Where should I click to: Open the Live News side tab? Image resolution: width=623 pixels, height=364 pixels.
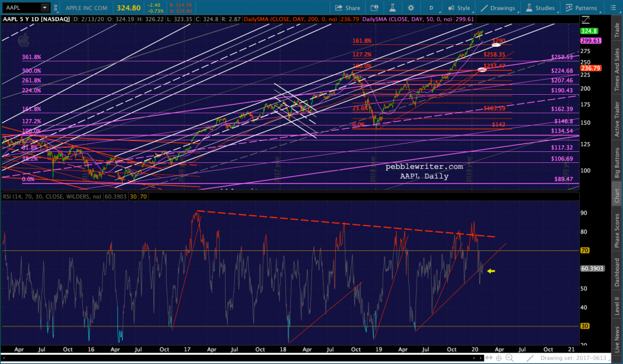pos(617,340)
